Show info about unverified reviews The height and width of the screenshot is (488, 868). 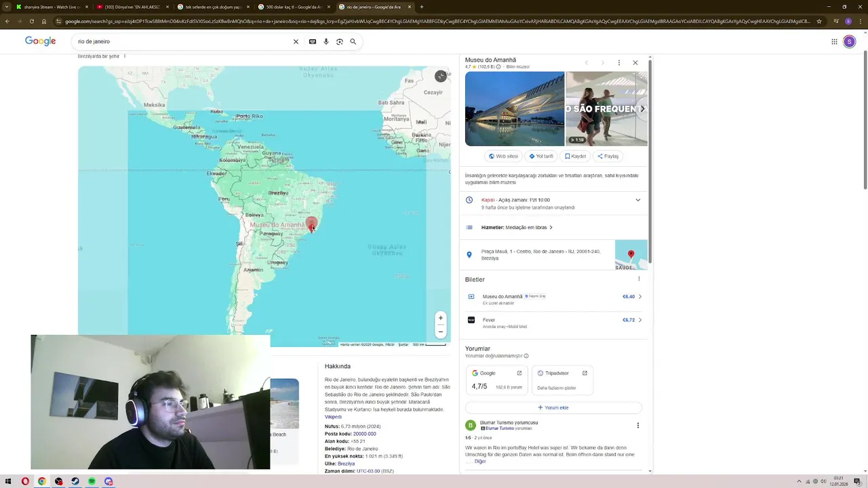click(x=526, y=356)
